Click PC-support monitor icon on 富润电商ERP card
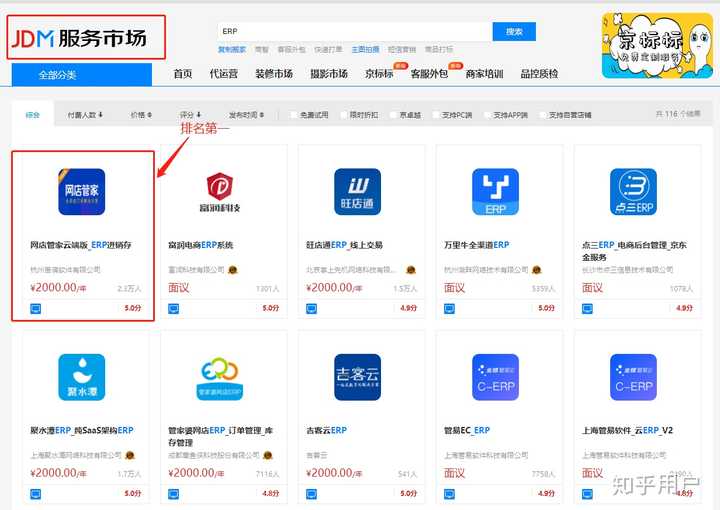720x510 pixels. (174, 309)
